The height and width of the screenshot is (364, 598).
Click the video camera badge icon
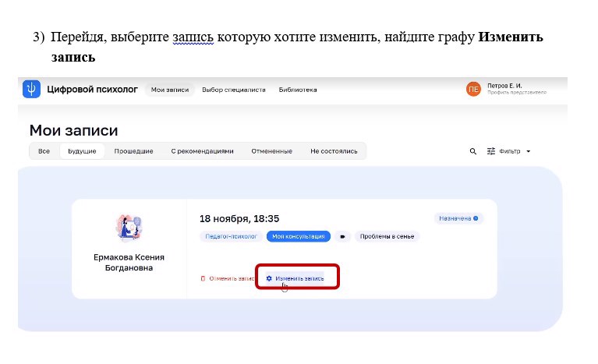[x=342, y=236]
